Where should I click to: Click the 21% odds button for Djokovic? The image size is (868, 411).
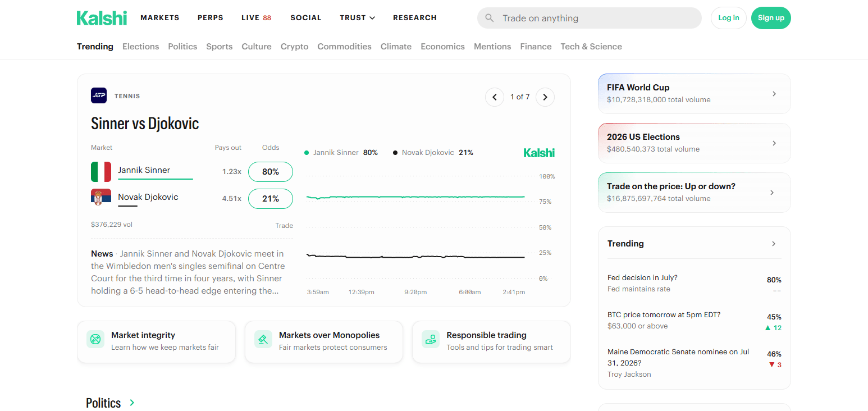[x=271, y=199]
